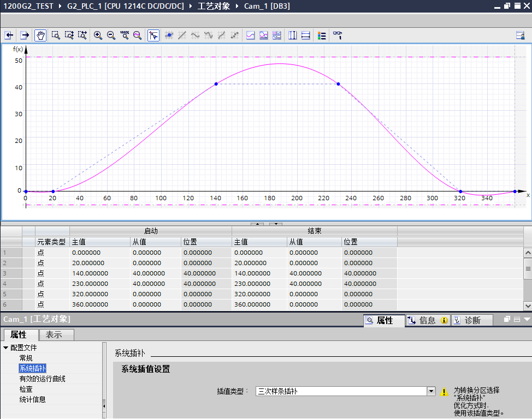Click the zoom out magnifier icon

(111, 35)
